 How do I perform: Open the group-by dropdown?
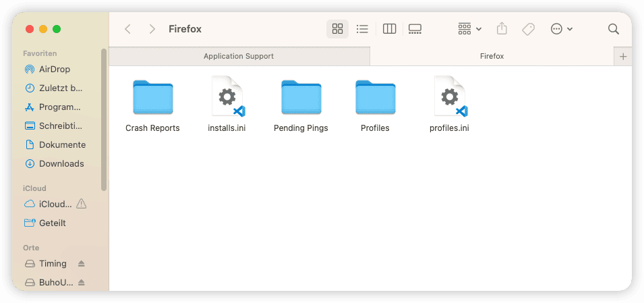click(x=470, y=29)
